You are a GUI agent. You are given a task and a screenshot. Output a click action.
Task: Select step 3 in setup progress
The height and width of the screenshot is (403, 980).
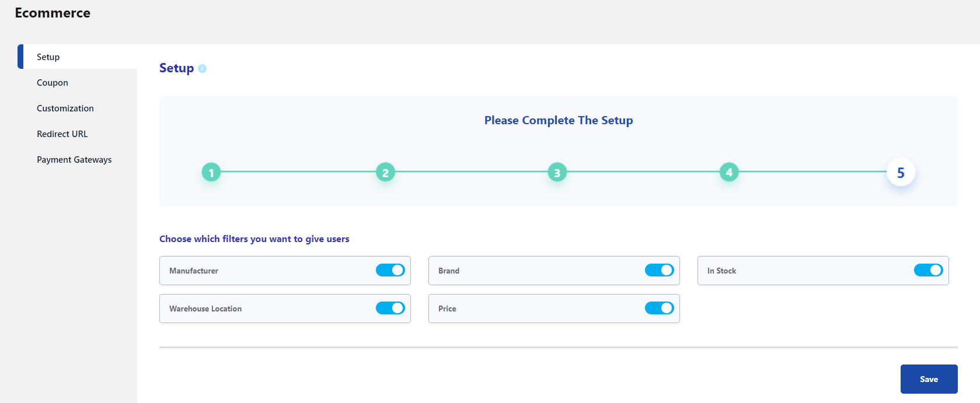point(557,172)
